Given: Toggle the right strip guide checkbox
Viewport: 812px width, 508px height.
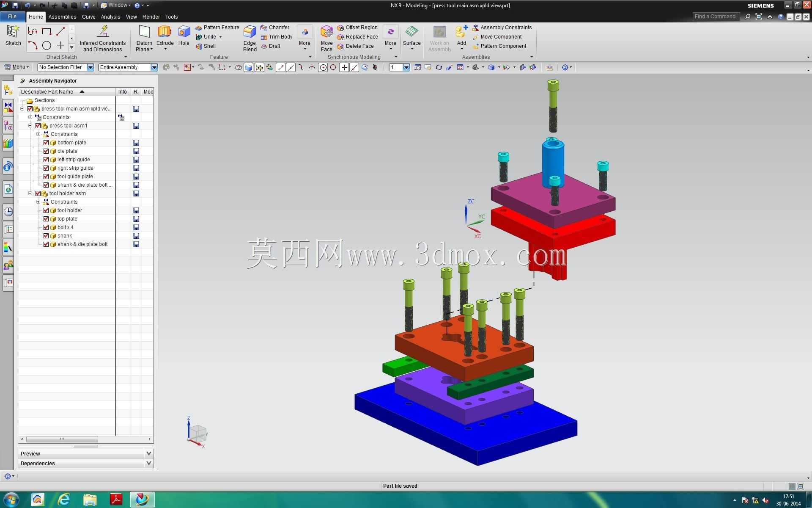Looking at the screenshot, I should (46, 168).
